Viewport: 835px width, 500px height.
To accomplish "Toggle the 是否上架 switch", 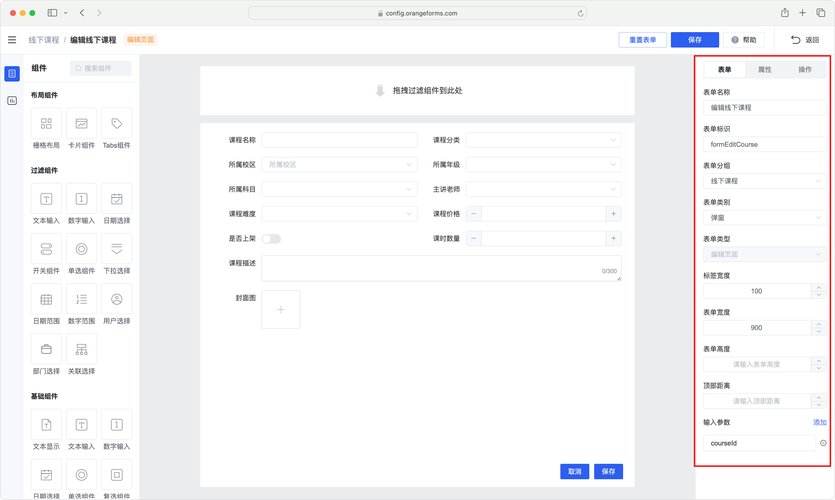I will click(271, 239).
